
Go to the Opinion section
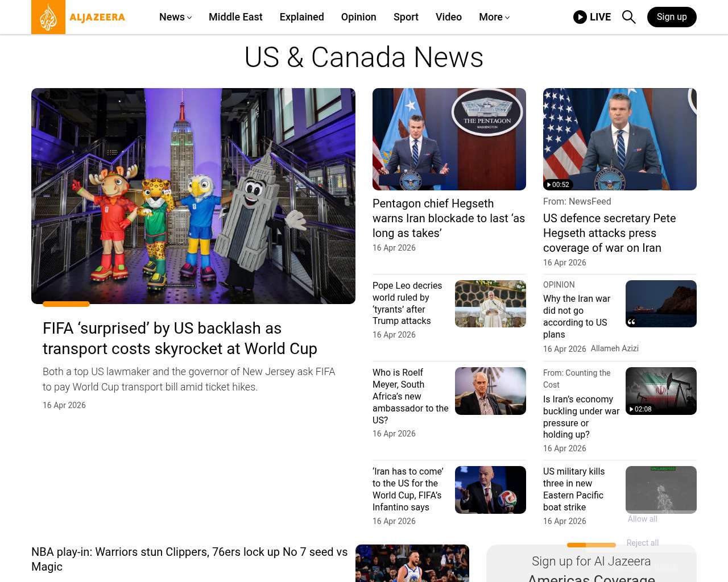pyautogui.click(x=358, y=17)
